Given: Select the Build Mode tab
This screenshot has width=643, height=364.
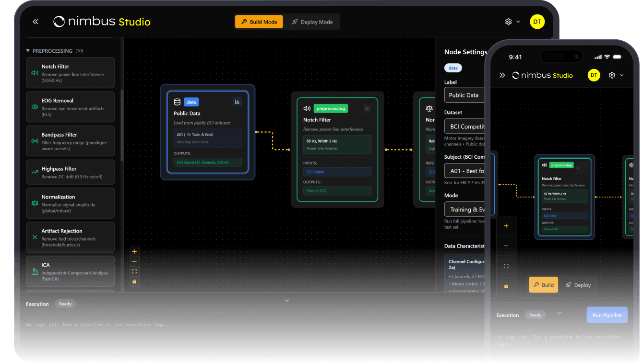Looking at the screenshot, I should click(259, 22).
